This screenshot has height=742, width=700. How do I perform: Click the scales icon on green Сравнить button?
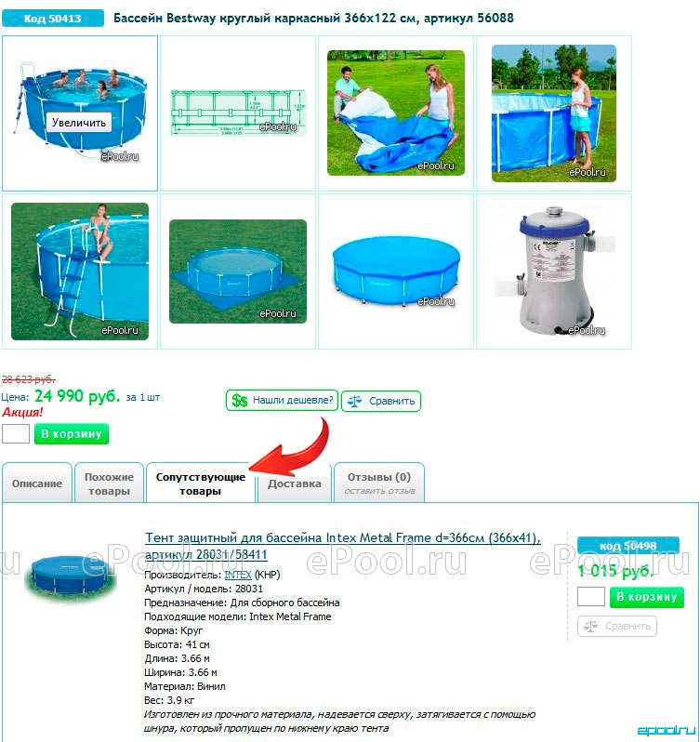pyautogui.click(x=354, y=402)
